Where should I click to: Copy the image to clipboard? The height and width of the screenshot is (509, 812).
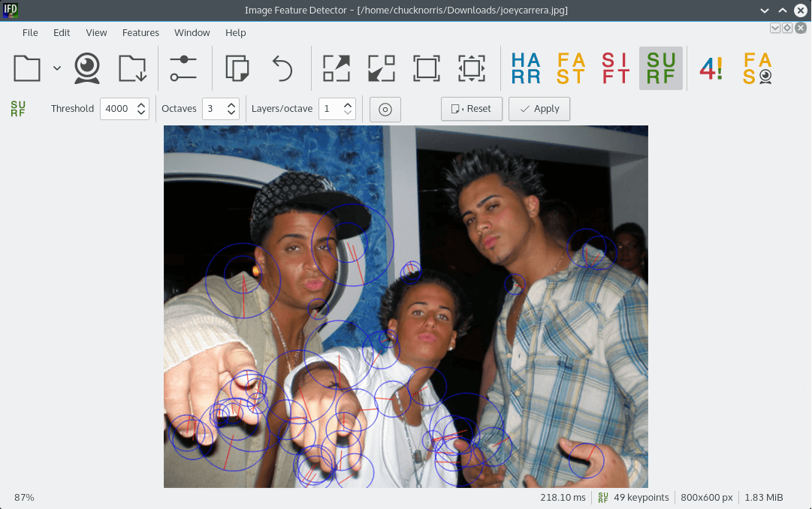point(237,68)
